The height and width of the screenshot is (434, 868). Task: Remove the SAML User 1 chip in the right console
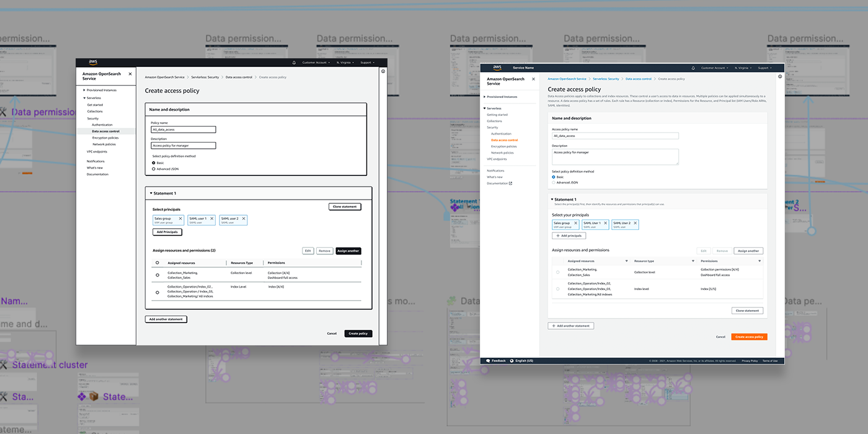(606, 223)
